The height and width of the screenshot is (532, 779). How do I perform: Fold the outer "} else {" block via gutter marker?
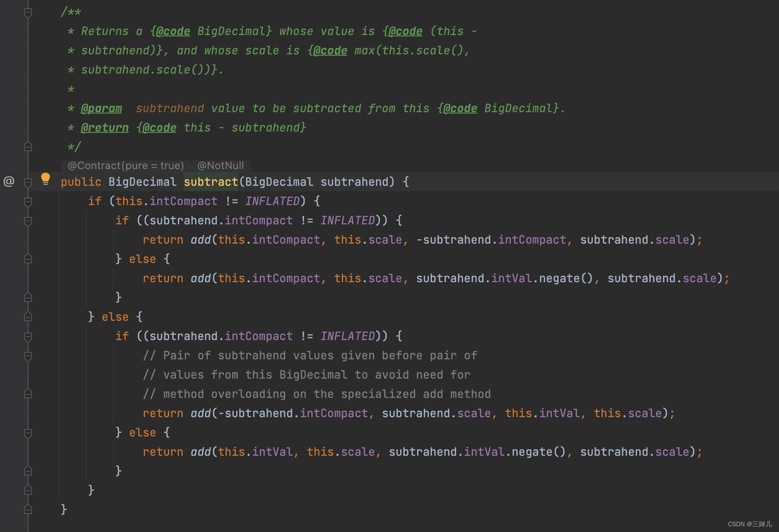28,317
